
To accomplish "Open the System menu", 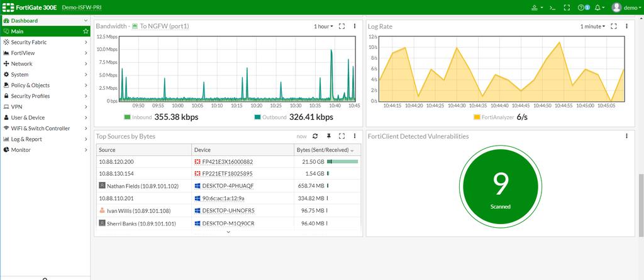I will 45,75.
